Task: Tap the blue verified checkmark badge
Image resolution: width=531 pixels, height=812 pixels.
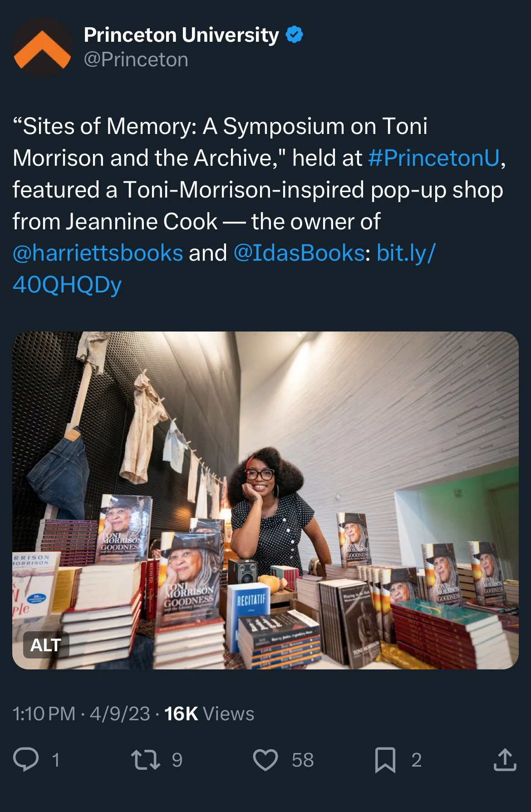Action: [295, 35]
